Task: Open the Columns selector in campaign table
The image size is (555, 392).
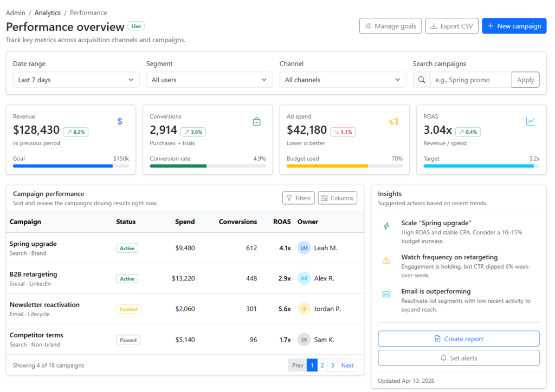Action: (x=337, y=198)
